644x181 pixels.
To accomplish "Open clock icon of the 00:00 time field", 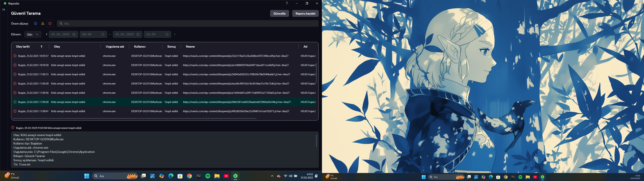I will 103,34.
